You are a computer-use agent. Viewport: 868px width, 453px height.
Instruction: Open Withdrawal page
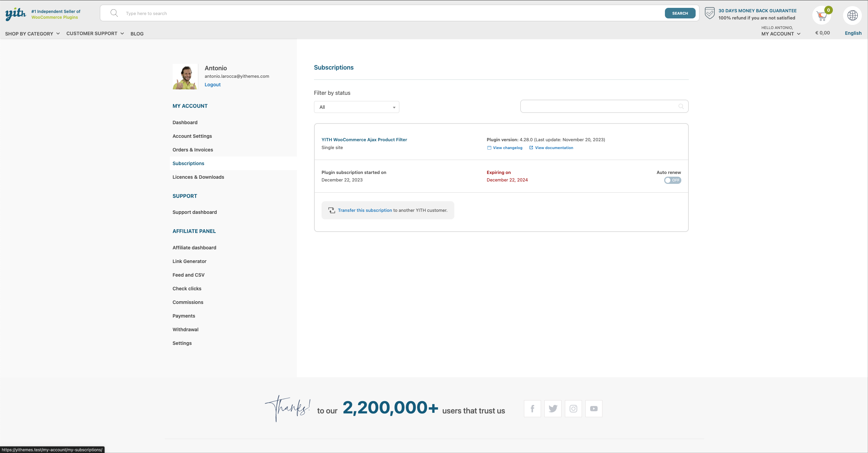(185, 330)
